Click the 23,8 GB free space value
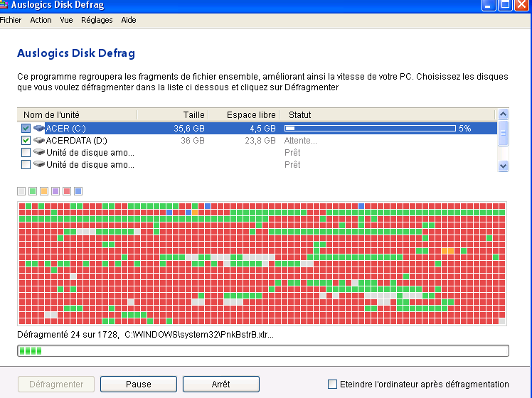The height and width of the screenshot is (398, 532). coord(260,140)
